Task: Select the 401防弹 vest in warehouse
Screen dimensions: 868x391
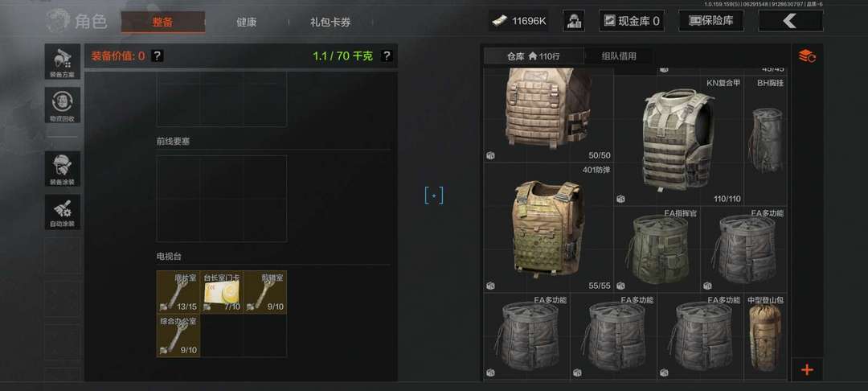Action: (547, 228)
